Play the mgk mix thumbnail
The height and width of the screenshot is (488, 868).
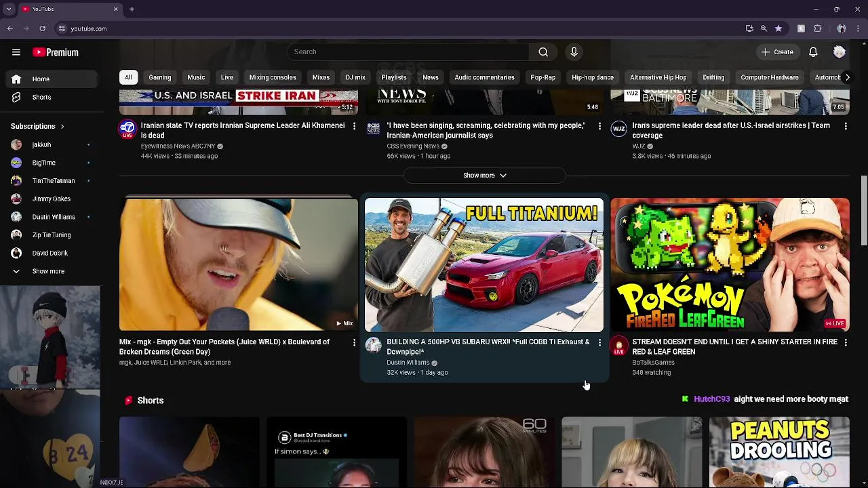coord(239,264)
